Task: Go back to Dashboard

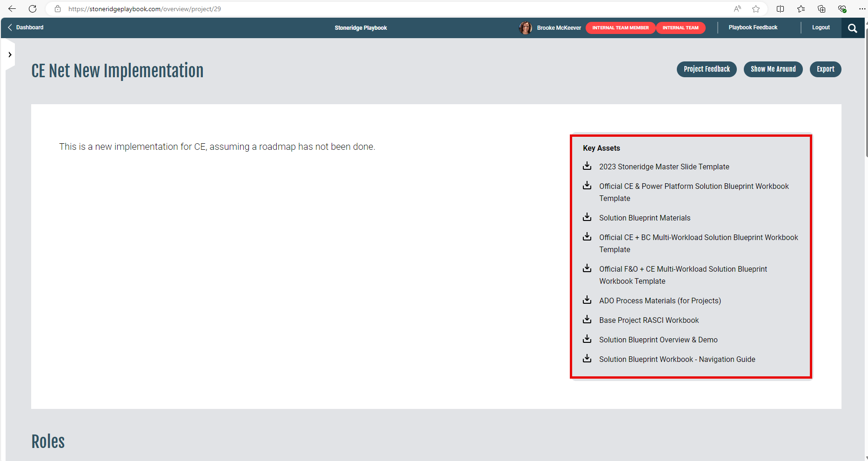Action: click(26, 27)
